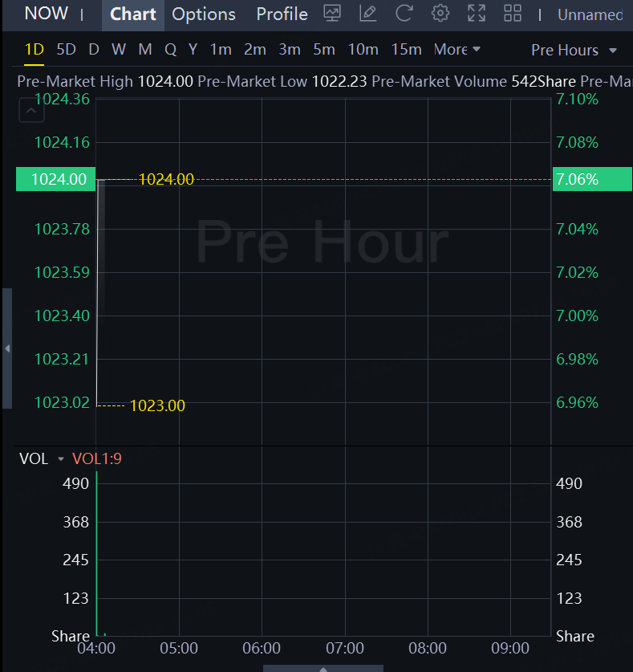Expand the bottom panel handle arrow
Image resolution: width=633 pixels, height=672 pixels.
[x=323, y=669]
